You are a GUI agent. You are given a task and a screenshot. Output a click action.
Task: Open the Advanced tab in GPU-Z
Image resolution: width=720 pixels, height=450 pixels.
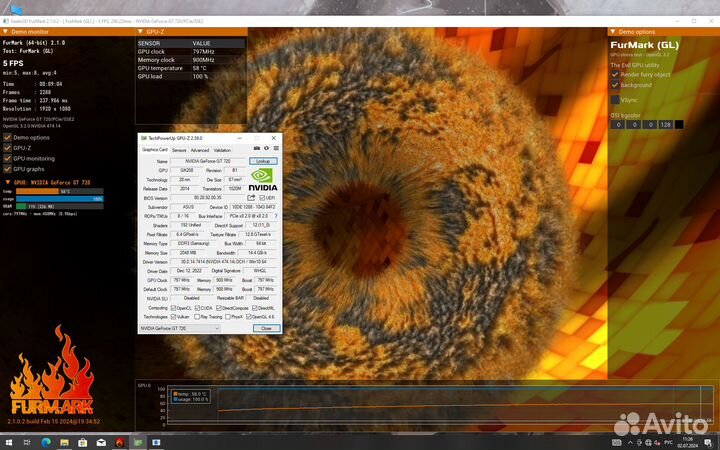[200, 150]
